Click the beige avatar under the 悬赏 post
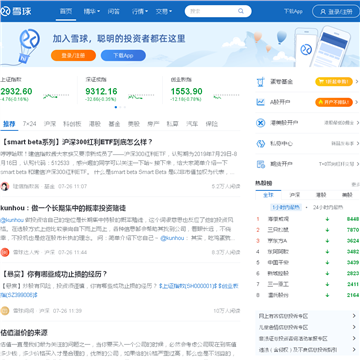 (5, 311)
